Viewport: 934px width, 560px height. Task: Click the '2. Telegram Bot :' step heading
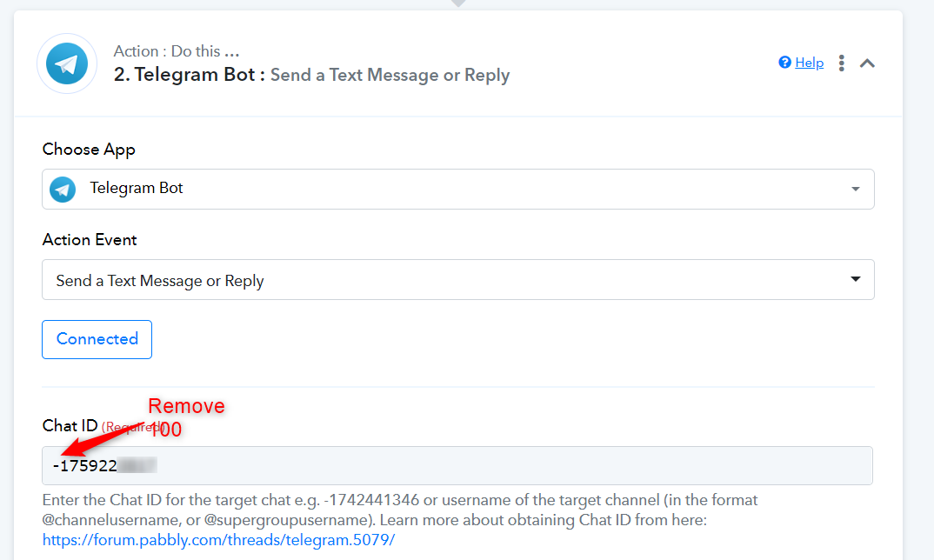190,75
